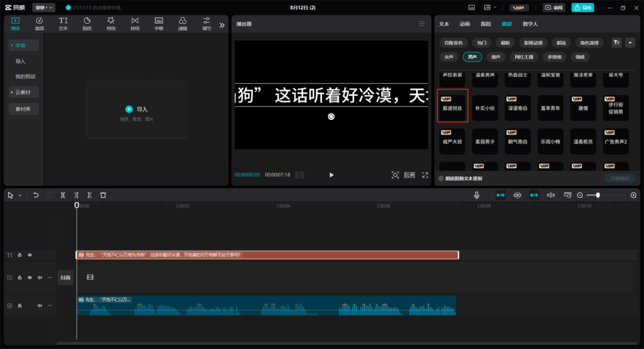
Task: Open the 音频 (audio) panel
Action: [39, 24]
